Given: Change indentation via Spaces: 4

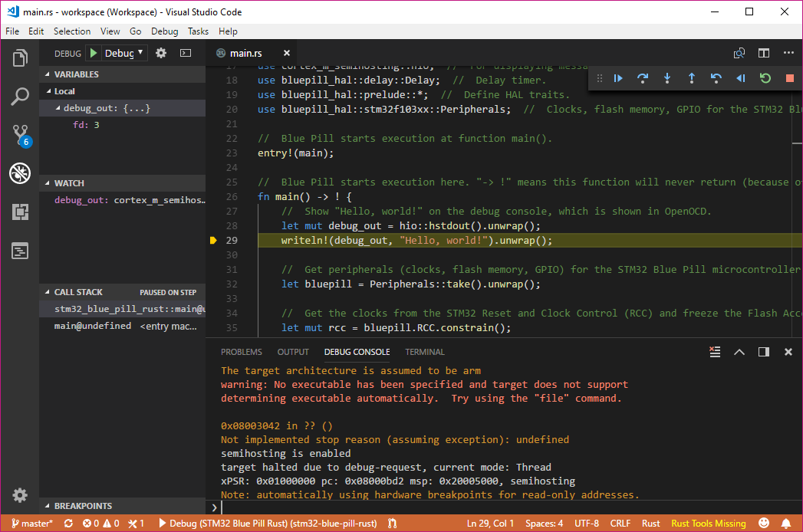Looking at the screenshot, I should click(x=544, y=524).
